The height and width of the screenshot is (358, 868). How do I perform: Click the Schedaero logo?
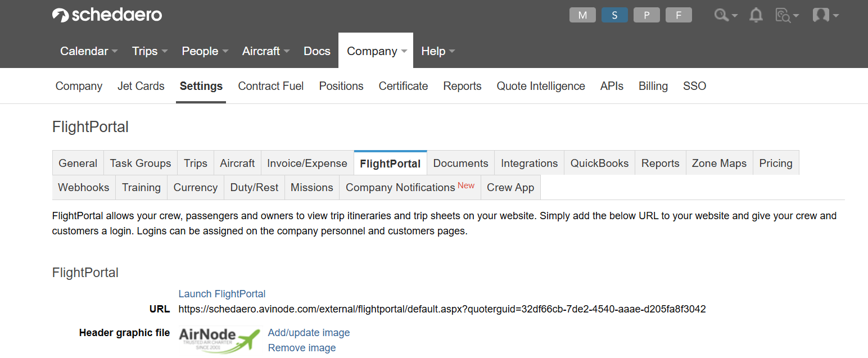coord(107,15)
